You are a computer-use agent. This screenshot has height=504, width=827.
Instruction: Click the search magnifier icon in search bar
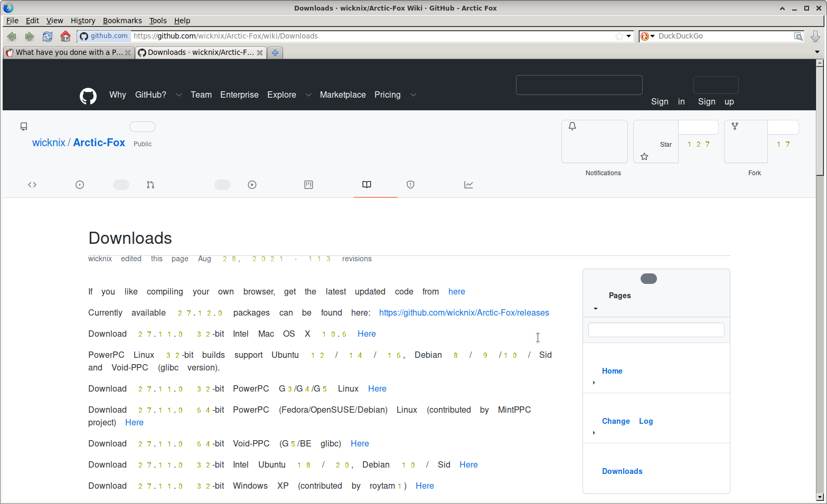(798, 36)
